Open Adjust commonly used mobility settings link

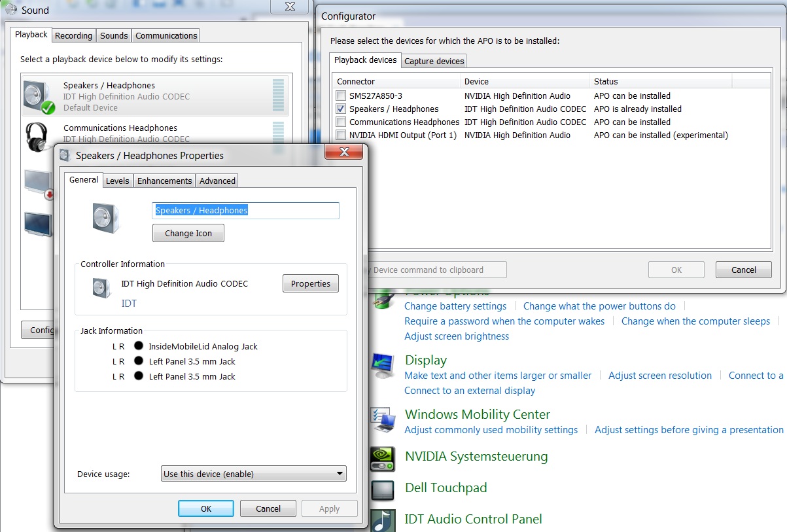click(491, 430)
